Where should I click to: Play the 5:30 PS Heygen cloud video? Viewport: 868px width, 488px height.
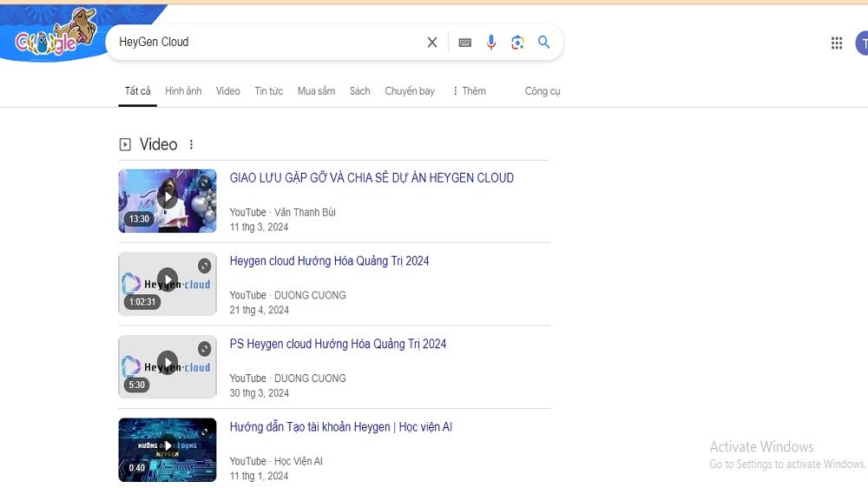coord(168,362)
